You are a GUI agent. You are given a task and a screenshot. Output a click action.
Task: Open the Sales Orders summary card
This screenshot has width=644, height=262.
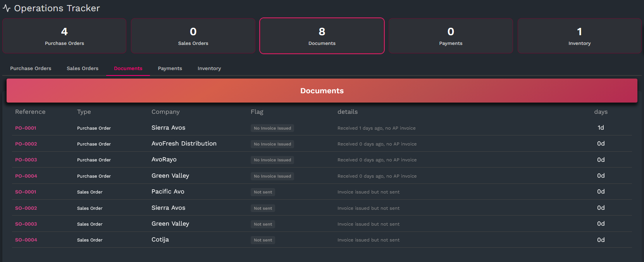click(193, 36)
